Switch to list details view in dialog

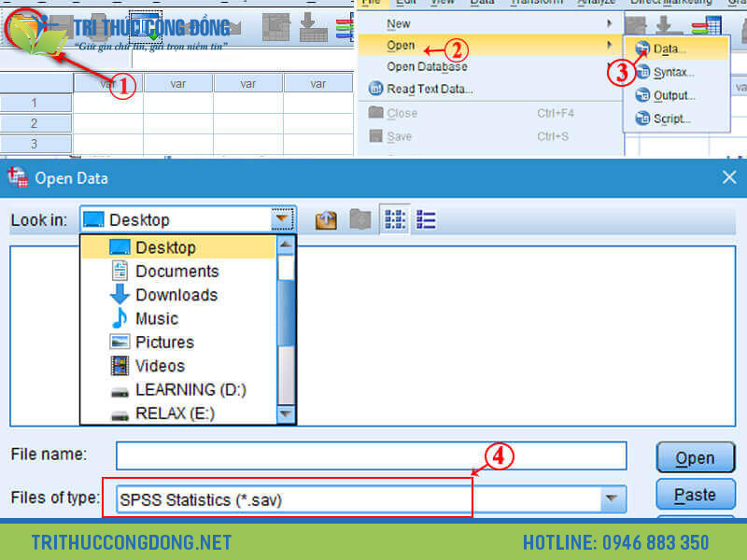pyautogui.click(x=426, y=220)
